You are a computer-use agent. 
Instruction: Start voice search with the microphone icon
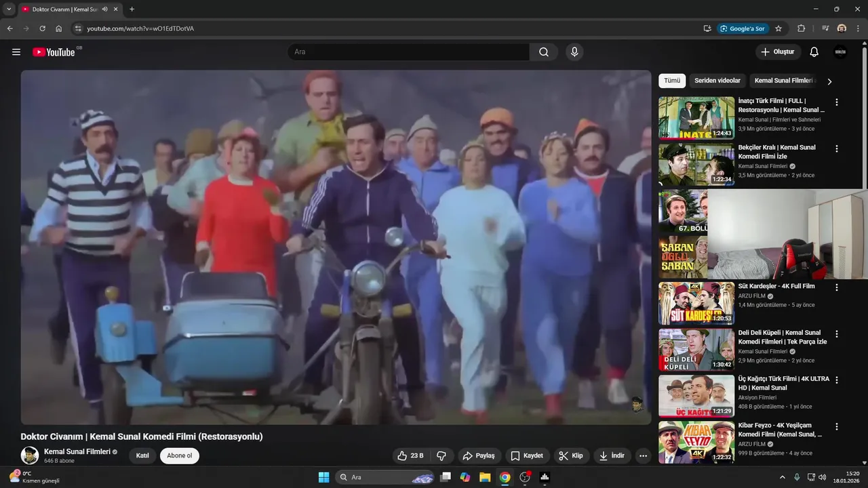pos(574,52)
